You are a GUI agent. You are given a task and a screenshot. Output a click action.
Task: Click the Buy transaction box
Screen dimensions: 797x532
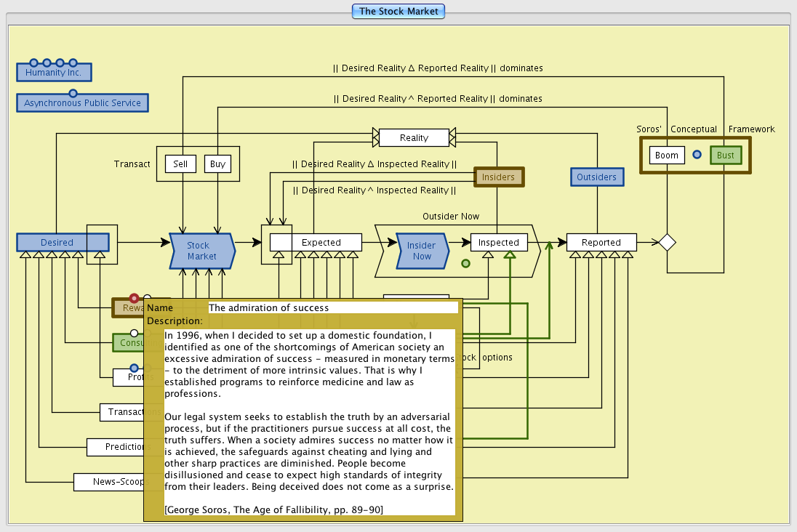tap(217, 164)
